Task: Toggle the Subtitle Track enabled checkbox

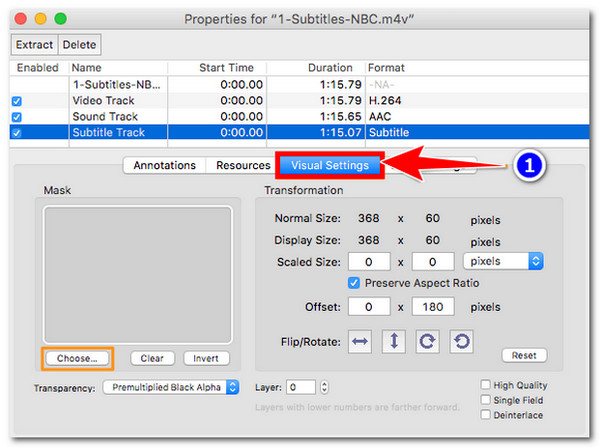Action: [x=16, y=133]
